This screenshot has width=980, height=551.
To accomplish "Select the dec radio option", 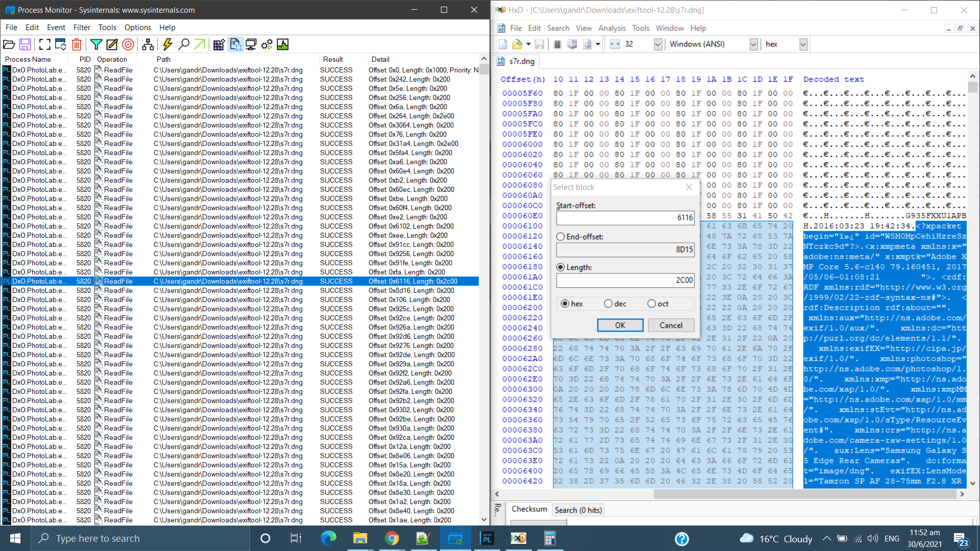I will click(608, 304).
